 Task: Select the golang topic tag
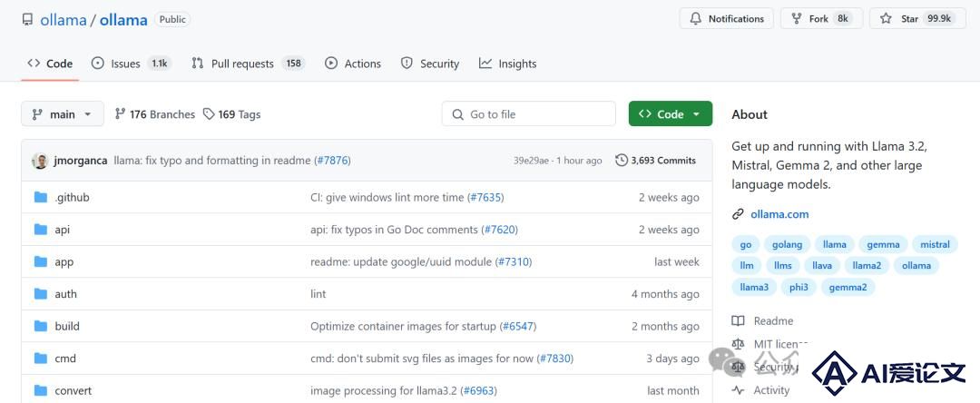tap(787, 244)
